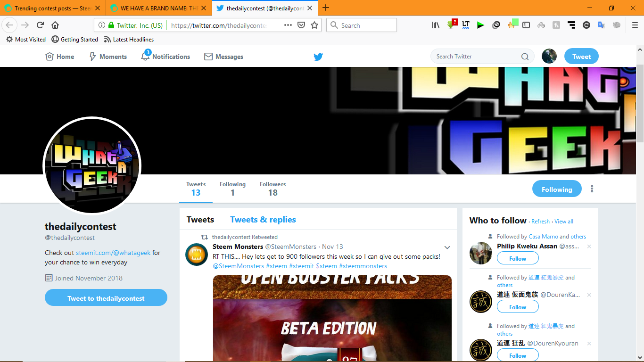The height and width of the screenshot is (362, 644).
Task: Dismiss the DourenKyouran suggestion
Action: pos(589,344)
